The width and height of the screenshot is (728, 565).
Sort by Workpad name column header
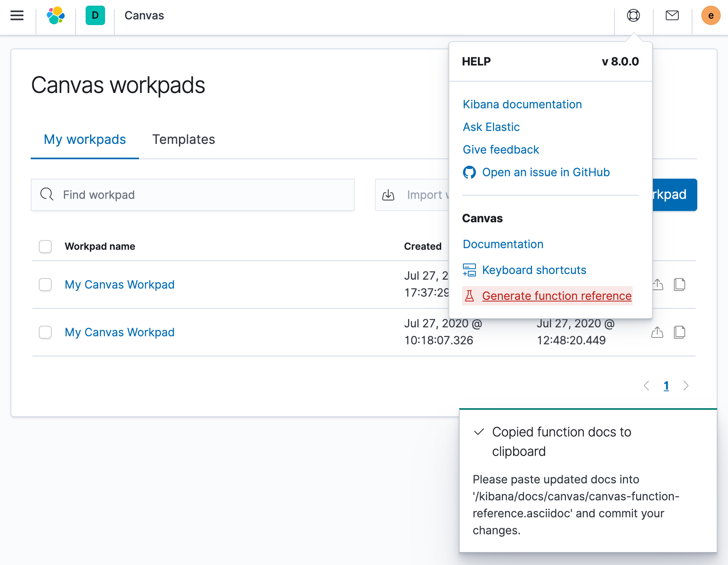click(100, 246)
